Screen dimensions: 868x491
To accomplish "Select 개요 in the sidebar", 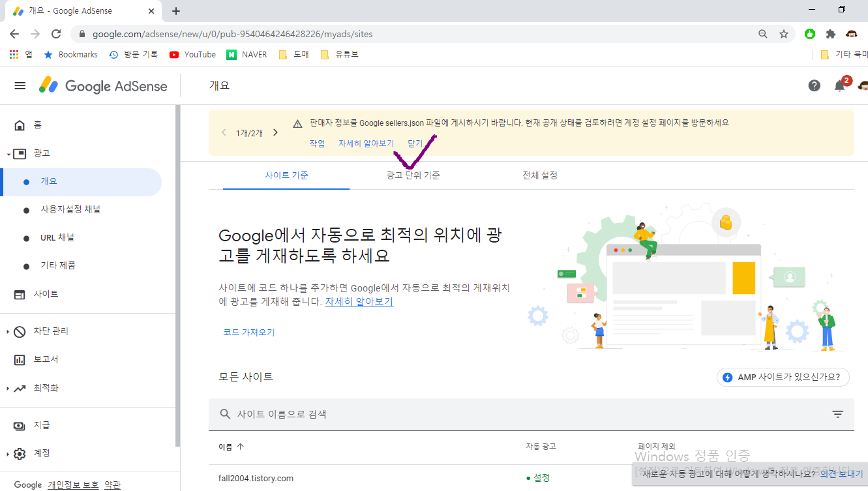I will click(x=82, y=182).
